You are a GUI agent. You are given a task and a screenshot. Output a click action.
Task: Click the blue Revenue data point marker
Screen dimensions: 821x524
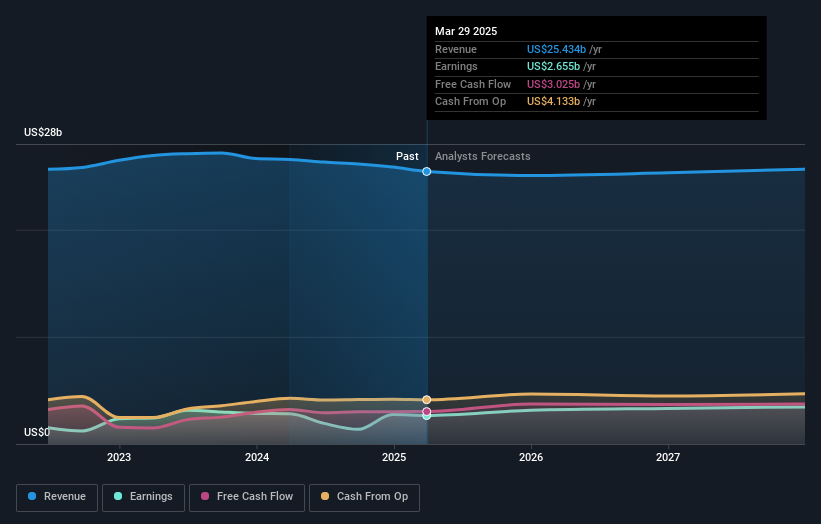coord(427,172)
